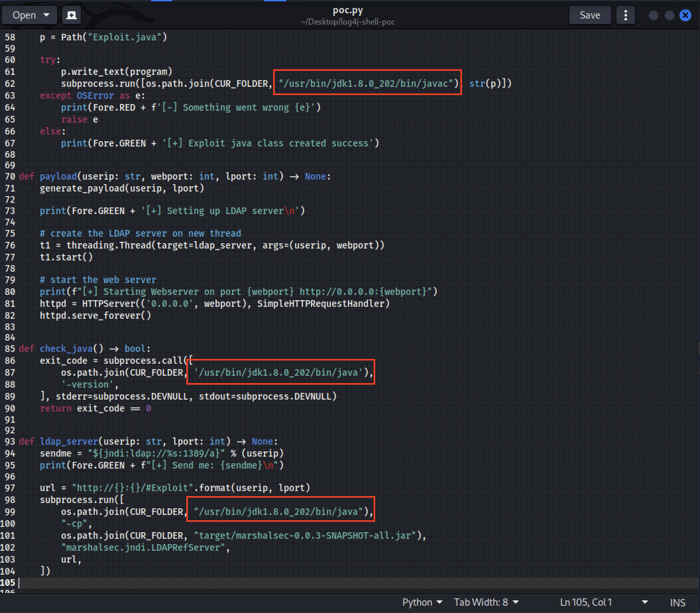
Task: Expand the Open recent-files dropdown arrow
Action: coord(46,15)
